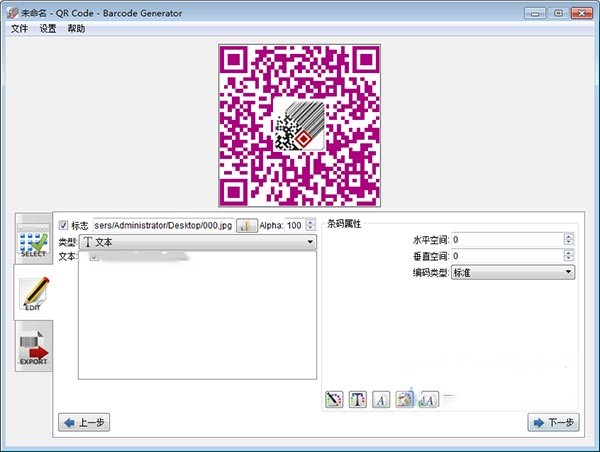The width and height of the screenshot is (600, 452).
Task: Switch to the EDIT step icon
Action: [34, 294]
